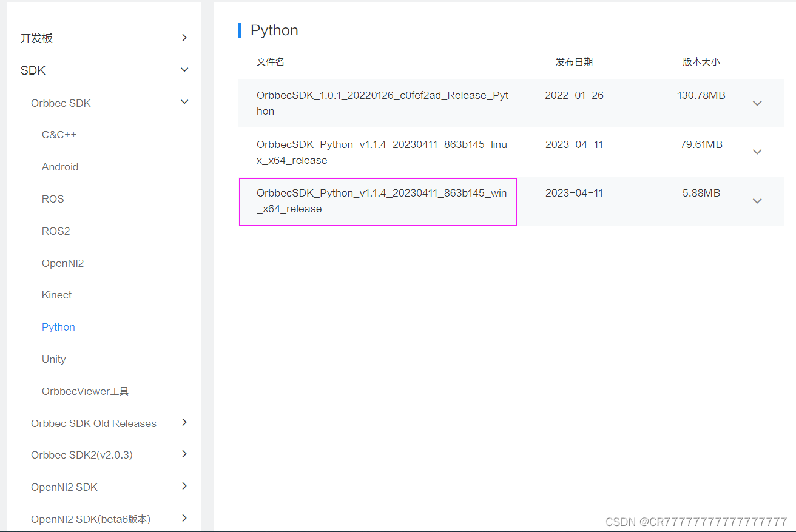Collapse the Orbbec SDK submenu arrow
The height and width of the screenshot is (532, 796).
point(184,103)
